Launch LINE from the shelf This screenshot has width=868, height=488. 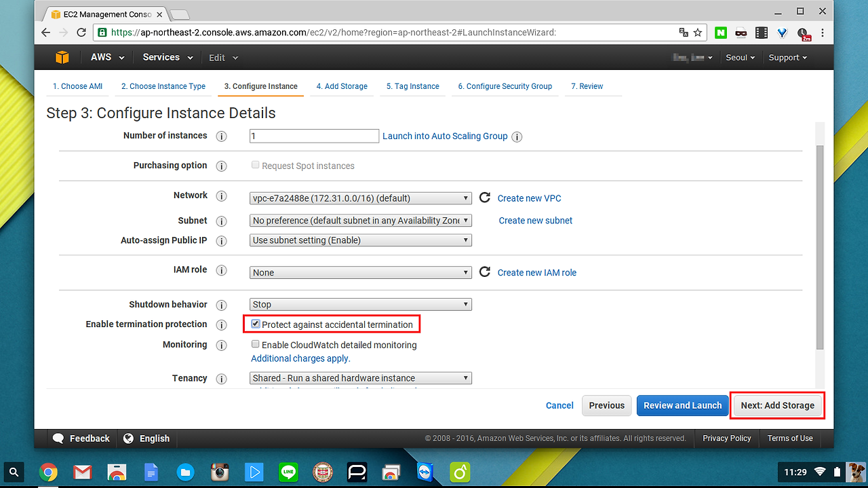288,472
